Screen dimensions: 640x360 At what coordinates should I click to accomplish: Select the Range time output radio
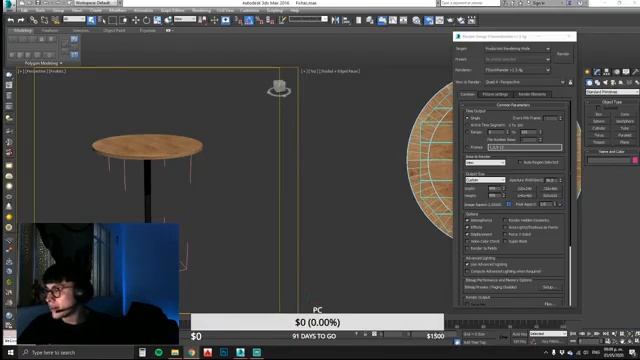(x=467, y=132)
